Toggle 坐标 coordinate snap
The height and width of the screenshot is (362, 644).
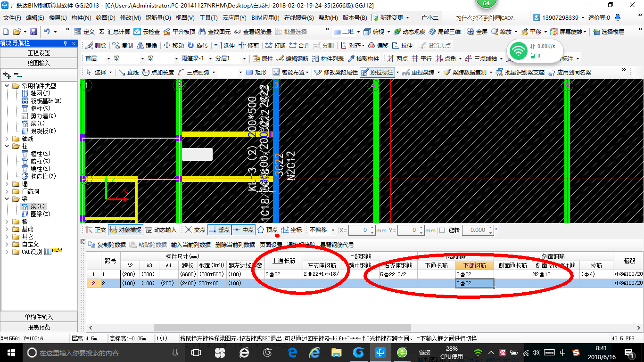point(291,230)
